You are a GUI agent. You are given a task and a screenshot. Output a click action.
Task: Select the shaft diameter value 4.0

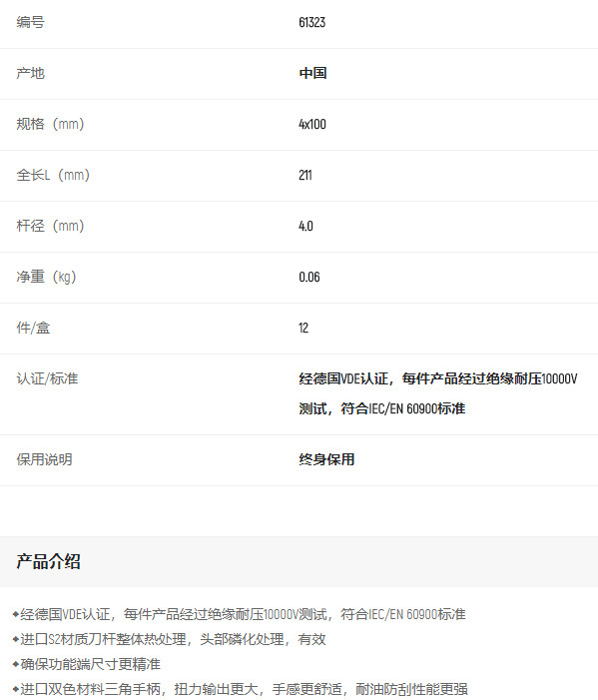pos(305,226)
